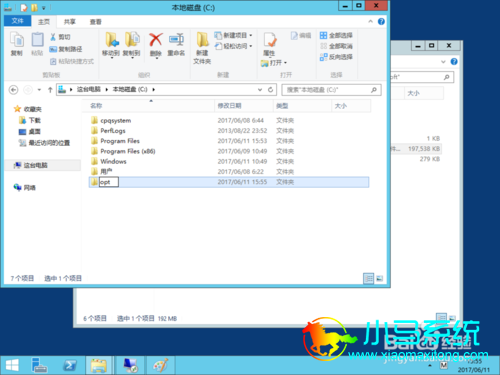Viewport: 500px width, 375px height.
Task: Switch to the Share (共享) tab
Action: (x=70, y=22)
